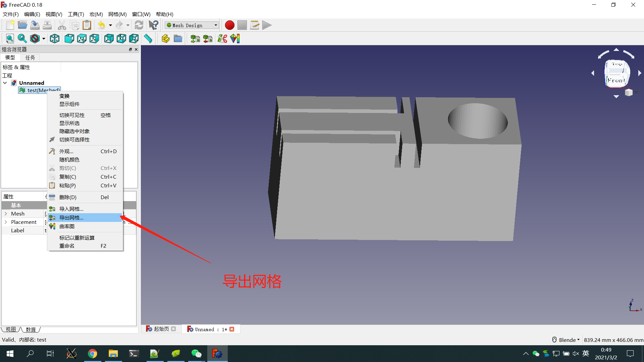Collapse the Unnamed document tree node
Screen dimensions: 644x362
click(x=5, y=83)
